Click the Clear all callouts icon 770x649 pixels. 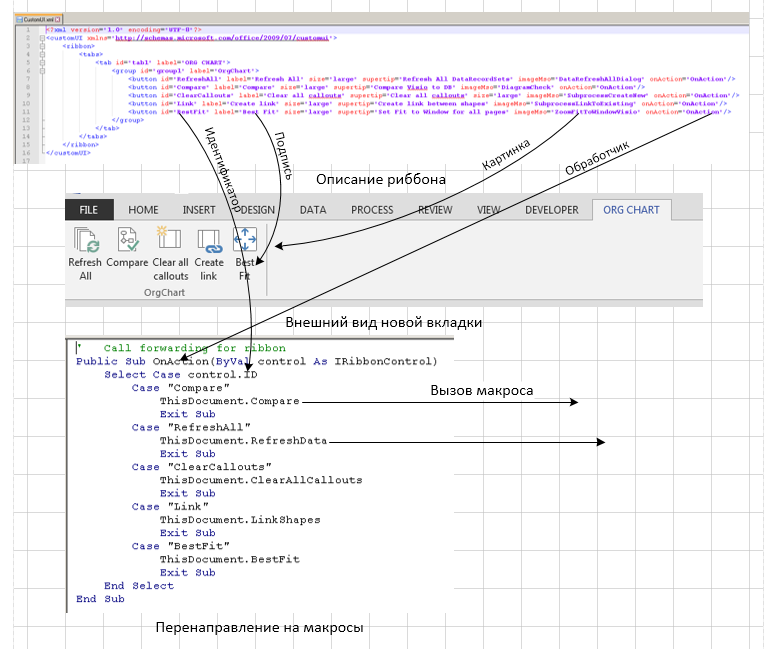pos(168,238)
